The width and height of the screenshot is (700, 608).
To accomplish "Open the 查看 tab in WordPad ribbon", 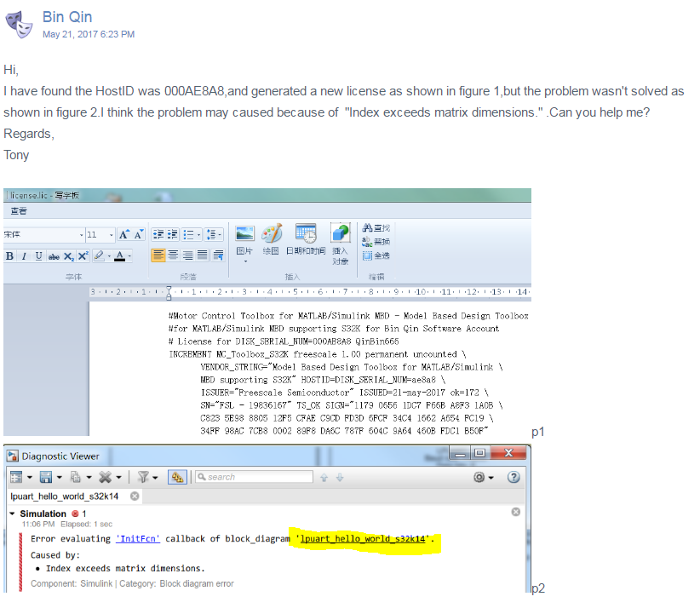I will point(19,210).
